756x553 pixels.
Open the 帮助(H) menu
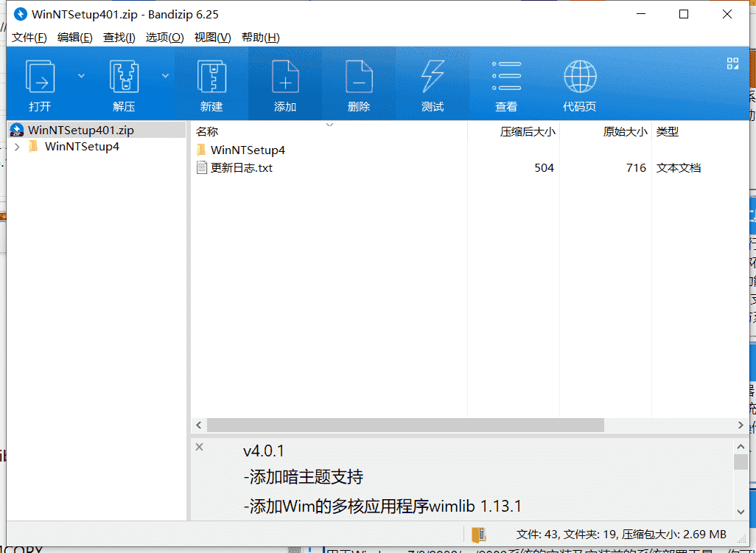[x=260, y=38]
